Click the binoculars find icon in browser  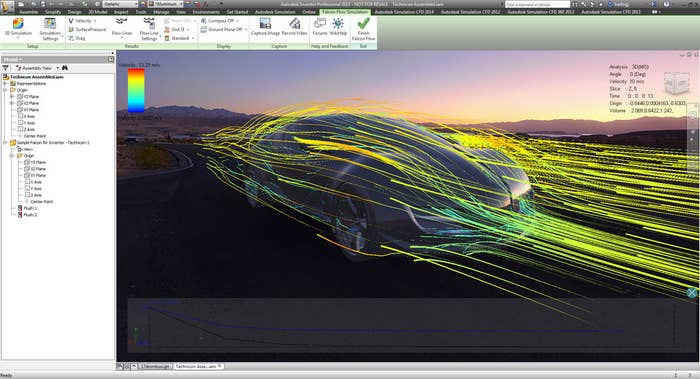pos(65,68)
